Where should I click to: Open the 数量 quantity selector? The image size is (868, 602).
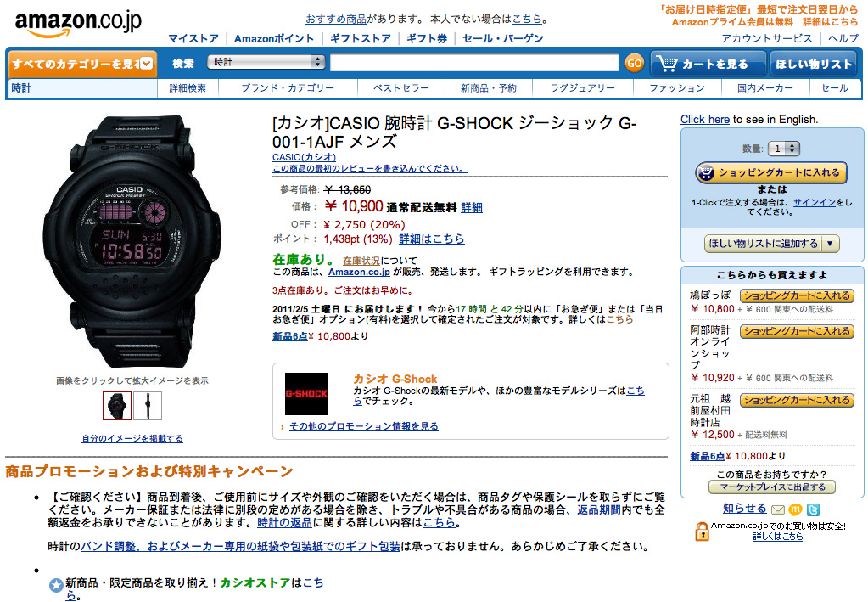coord(784,149)
